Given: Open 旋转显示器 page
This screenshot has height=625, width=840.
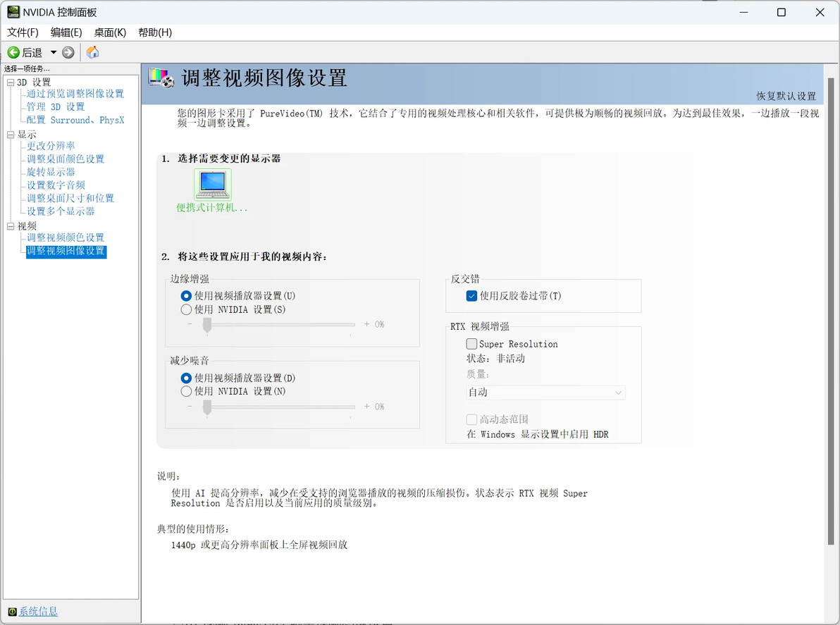Looking at the screenshot, I should click(51, 172).
